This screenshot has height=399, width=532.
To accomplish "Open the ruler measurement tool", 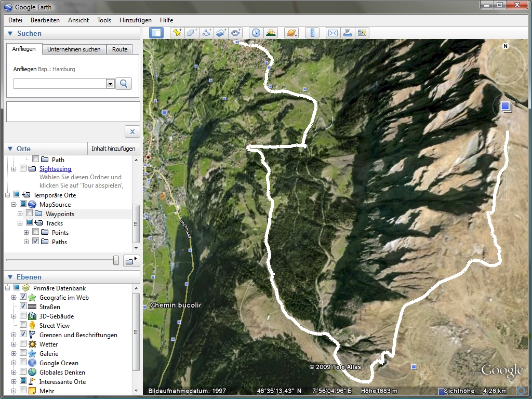I will tap(312, 33).
